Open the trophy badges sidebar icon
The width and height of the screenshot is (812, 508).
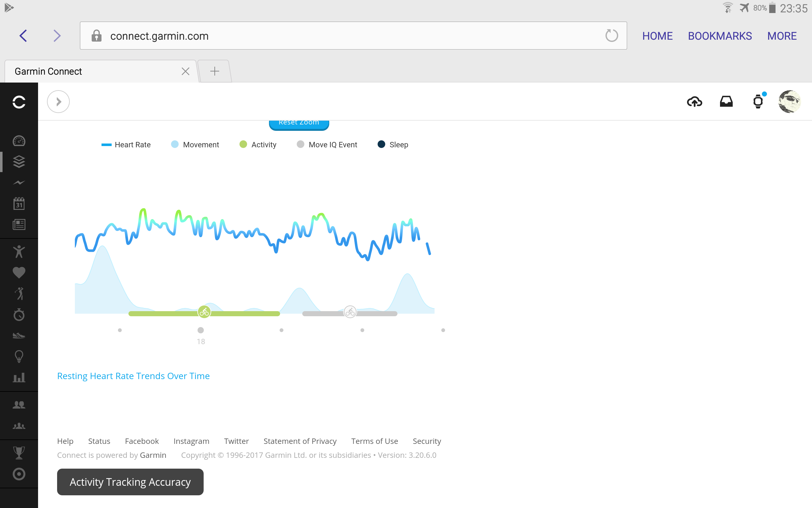point(19,453)
